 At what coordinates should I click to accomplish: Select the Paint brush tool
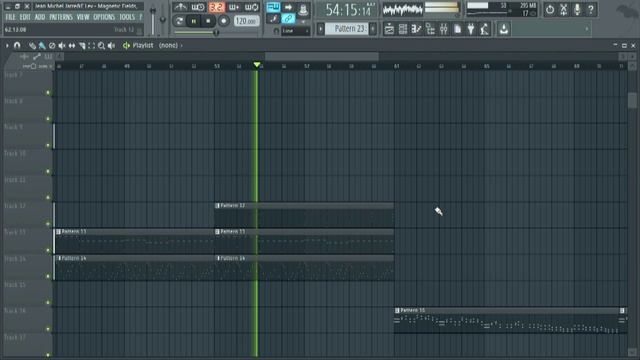[42, 46]
